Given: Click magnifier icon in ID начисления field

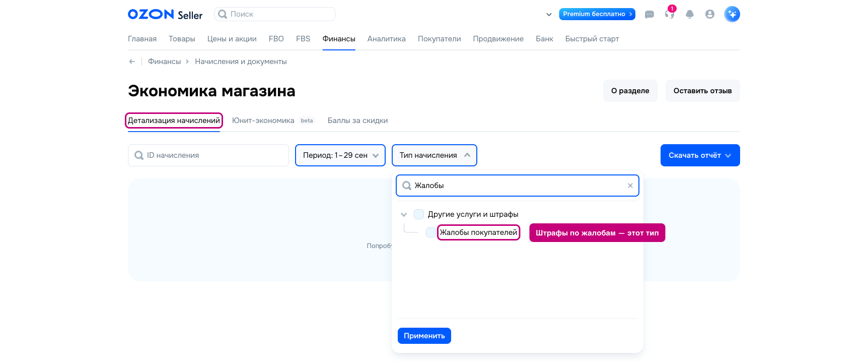Looking at the screenshot, I should point(139,155).
